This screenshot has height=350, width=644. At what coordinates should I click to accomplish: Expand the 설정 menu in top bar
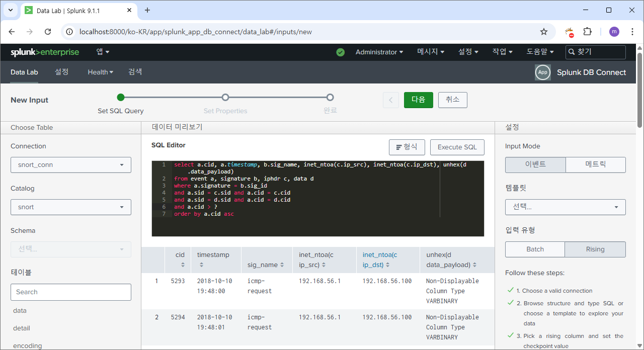(468, 52)
